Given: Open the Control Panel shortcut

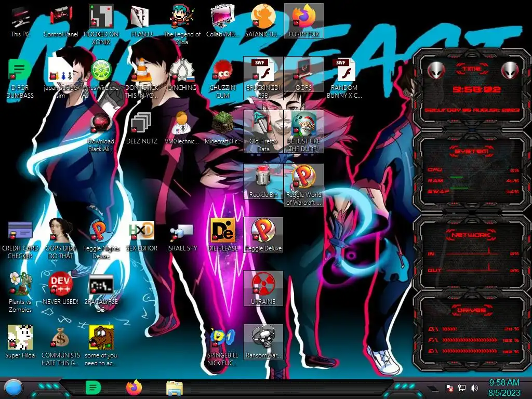Looking at the screenshot, I should tap(61, 21).
